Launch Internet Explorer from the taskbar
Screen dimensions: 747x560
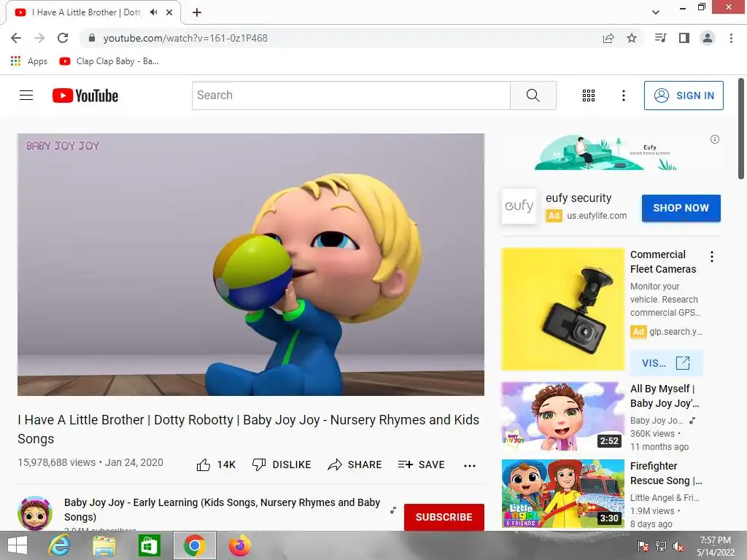[60, 545]
